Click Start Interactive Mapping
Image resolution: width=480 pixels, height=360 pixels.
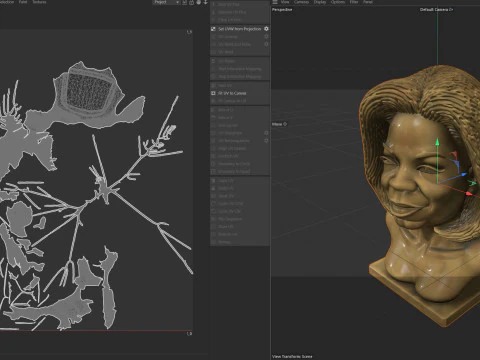click(240, 69)
